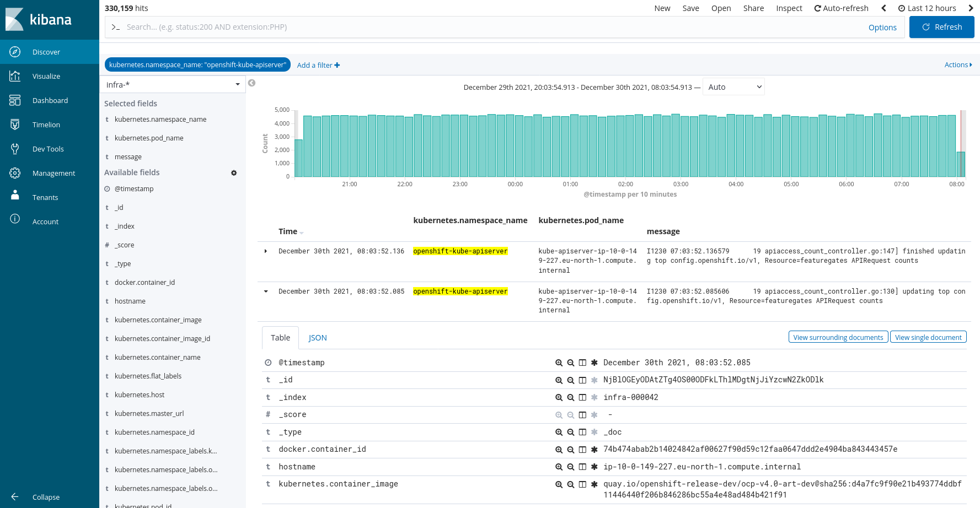Open the Dev Tools wrench icon

tap(15, 149)
